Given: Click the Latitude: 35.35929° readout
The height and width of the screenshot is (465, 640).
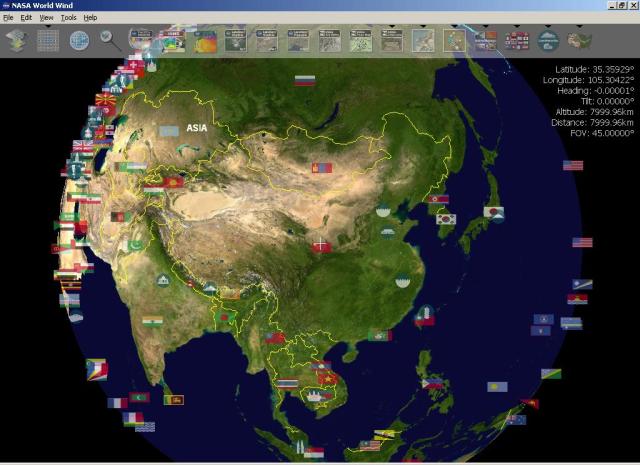Looking at the screenshot, I should (x=595, y=69).
